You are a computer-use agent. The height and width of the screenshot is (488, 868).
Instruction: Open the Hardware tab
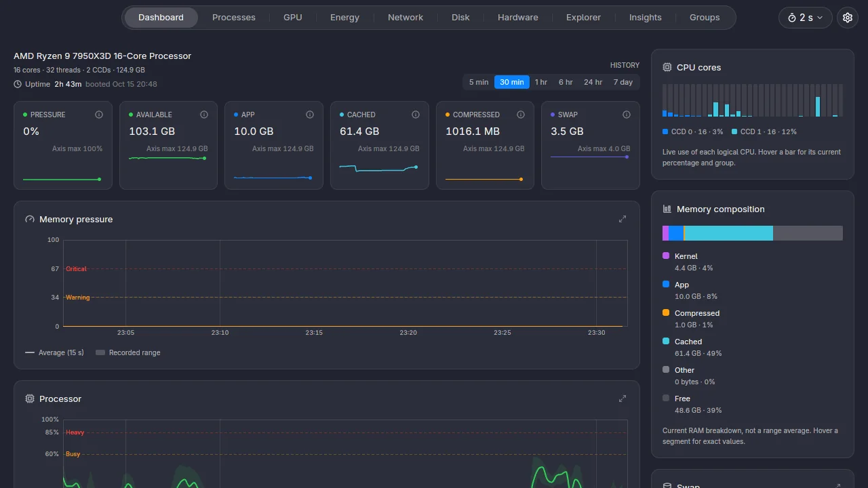tap(518, 18)
